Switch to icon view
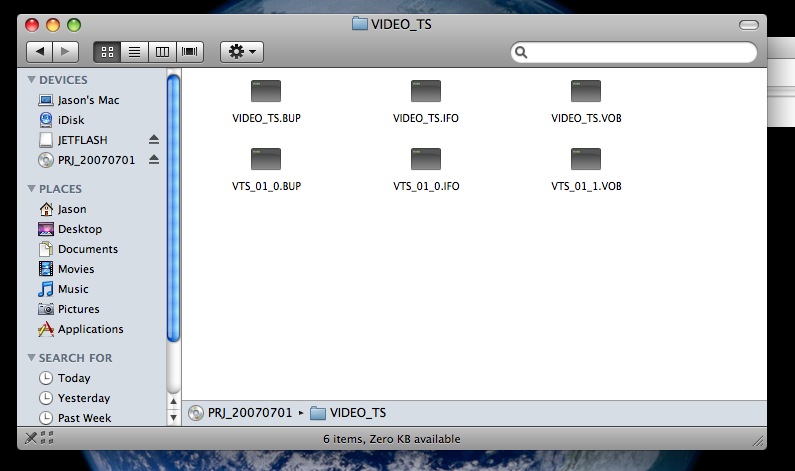The width and height of the screenshot is (795, 471). click(107, 52)
